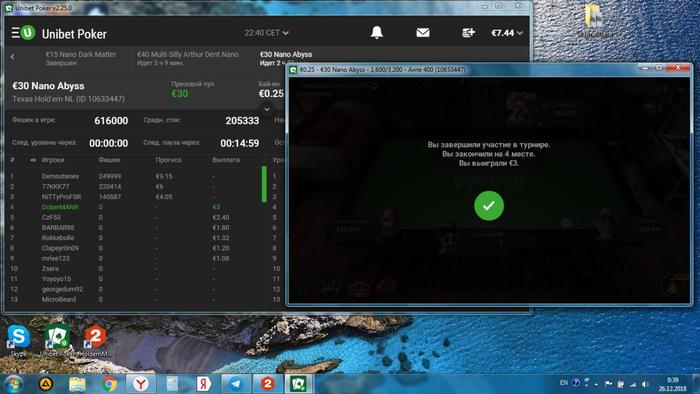
Task: Open Action Center flag tray icon
Action: click(x=608, y=383)
